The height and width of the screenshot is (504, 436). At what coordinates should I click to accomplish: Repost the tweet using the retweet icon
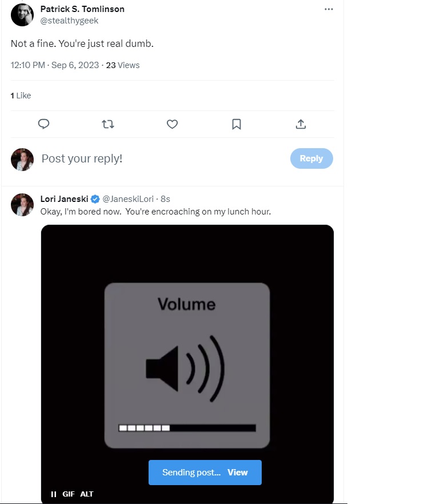[107, 124]
